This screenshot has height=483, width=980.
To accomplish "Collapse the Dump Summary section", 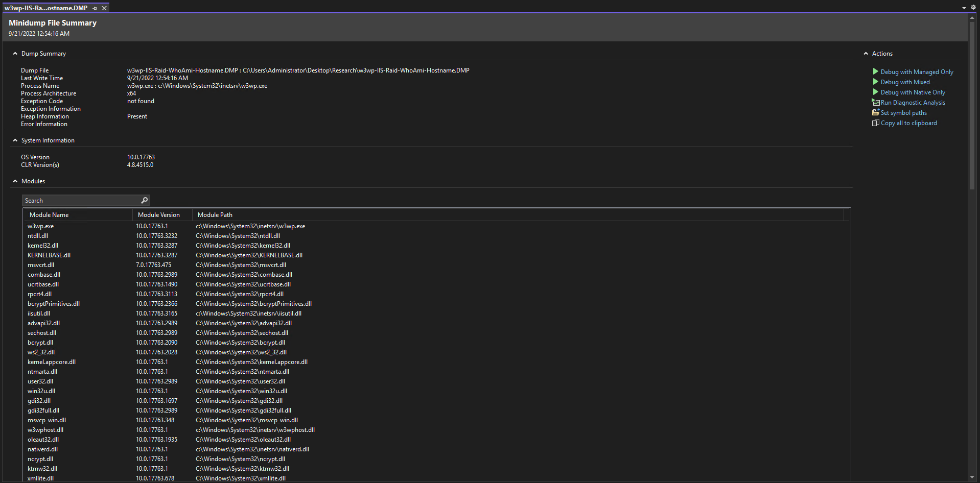I will [x=15, y=54].
